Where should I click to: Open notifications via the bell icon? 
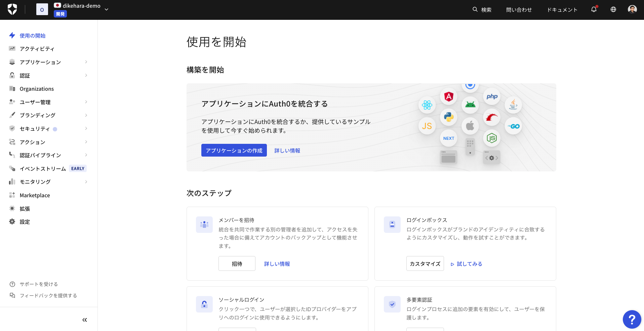[594, 9]
